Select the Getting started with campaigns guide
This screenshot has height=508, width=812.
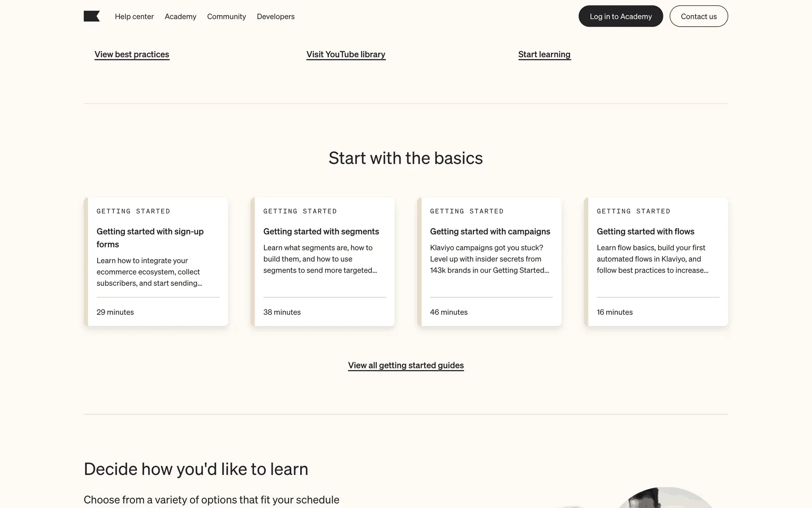(490, 232)
